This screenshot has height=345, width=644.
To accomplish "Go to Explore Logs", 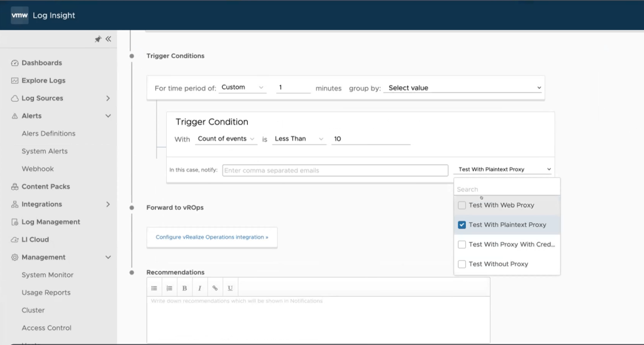I will (x=43, y=80).
